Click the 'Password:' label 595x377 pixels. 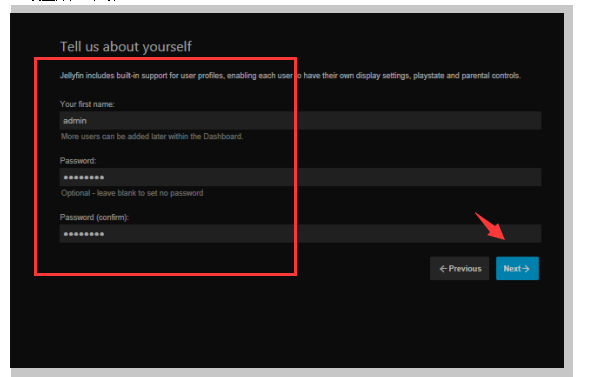(x=78, y=161)
